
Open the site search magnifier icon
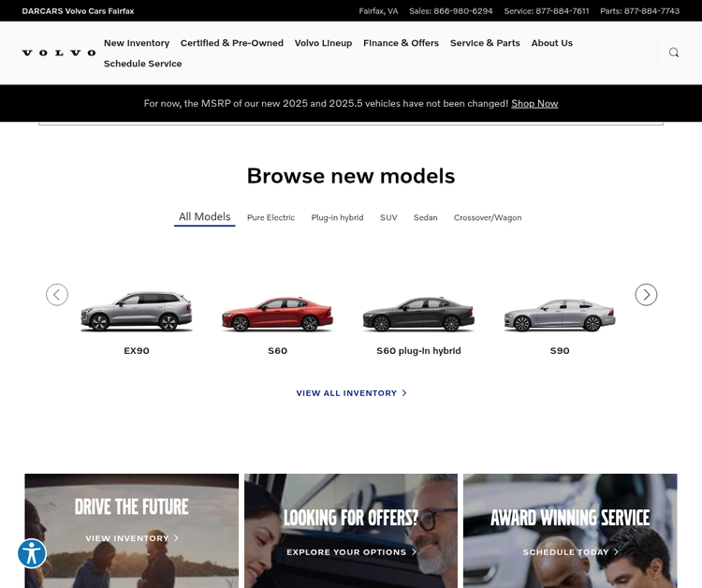[x=674, y=52]
